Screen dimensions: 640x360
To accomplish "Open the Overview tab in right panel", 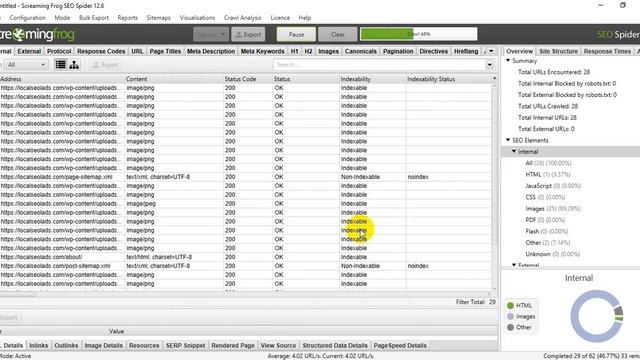I will pos(519,51).
